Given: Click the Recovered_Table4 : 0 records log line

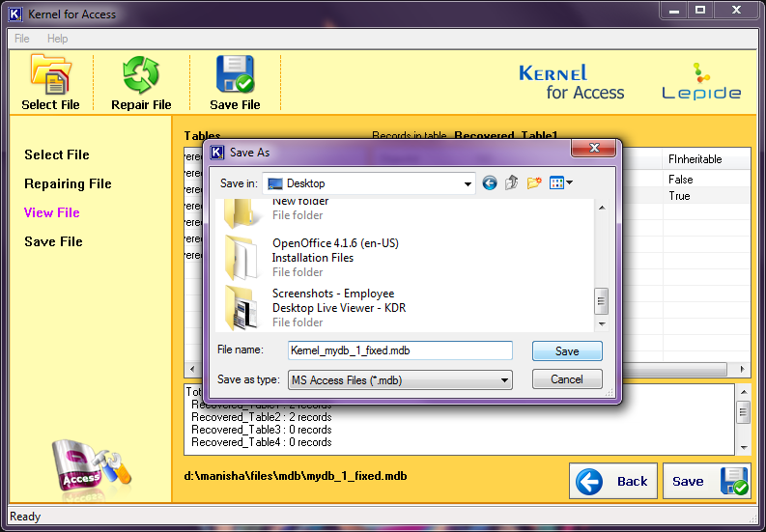Looking at the screenshot, I should pyautogui.click(x=262, y=442).
